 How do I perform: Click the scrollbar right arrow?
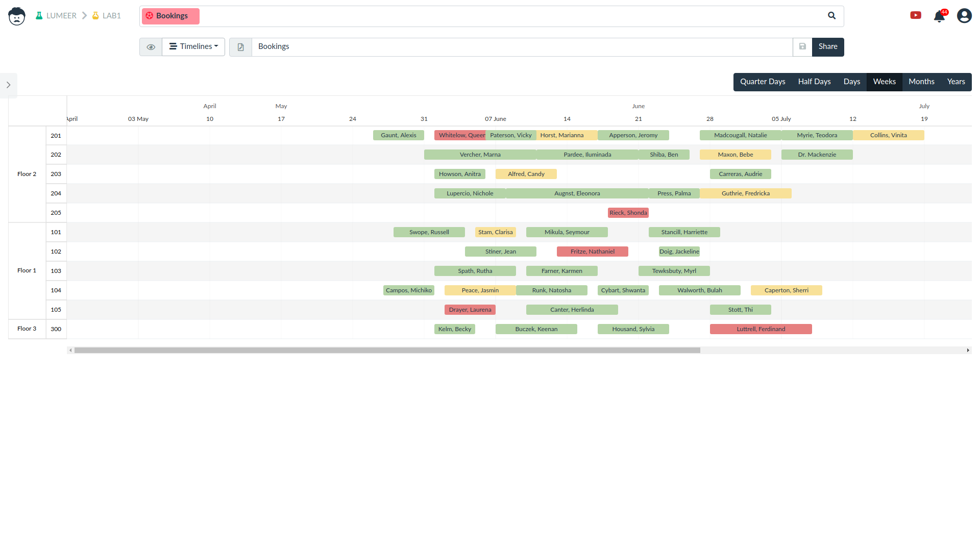[x=968, y=350]
